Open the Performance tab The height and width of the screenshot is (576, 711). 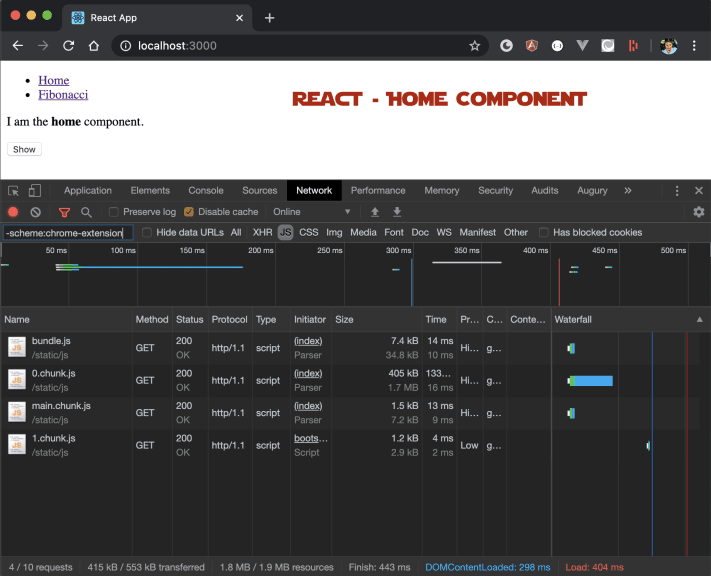(x=378, y=190)
